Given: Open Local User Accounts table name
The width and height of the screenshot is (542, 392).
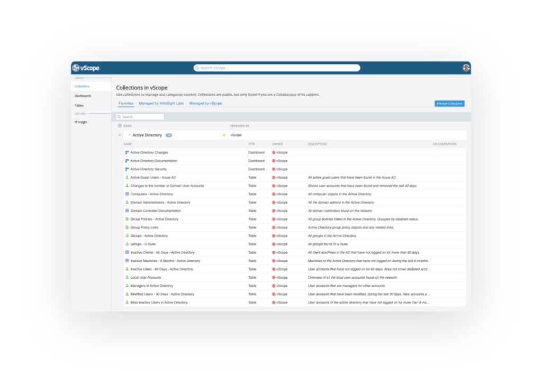Looking at the screenshot, I should pyautogui.click(x=146, y=277).
